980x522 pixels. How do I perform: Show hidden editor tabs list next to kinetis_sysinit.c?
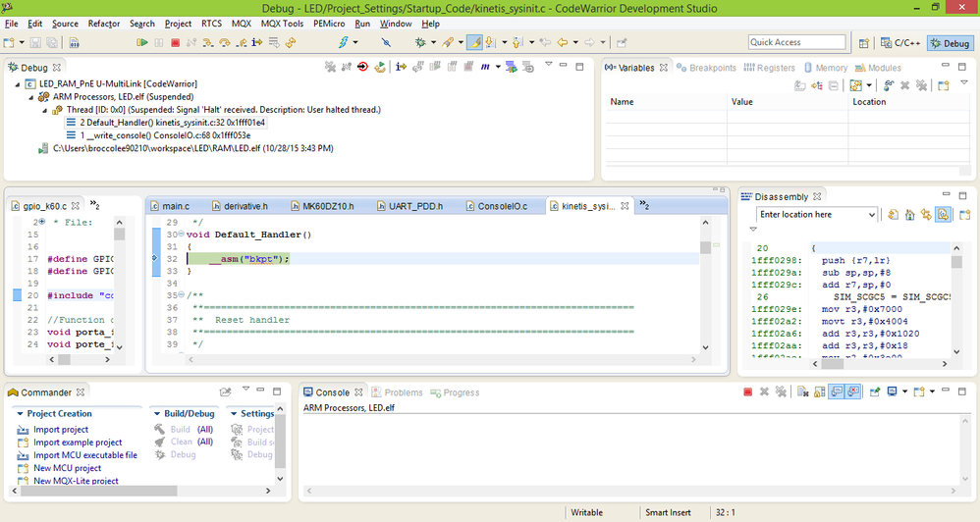click(x=644, y=205)
